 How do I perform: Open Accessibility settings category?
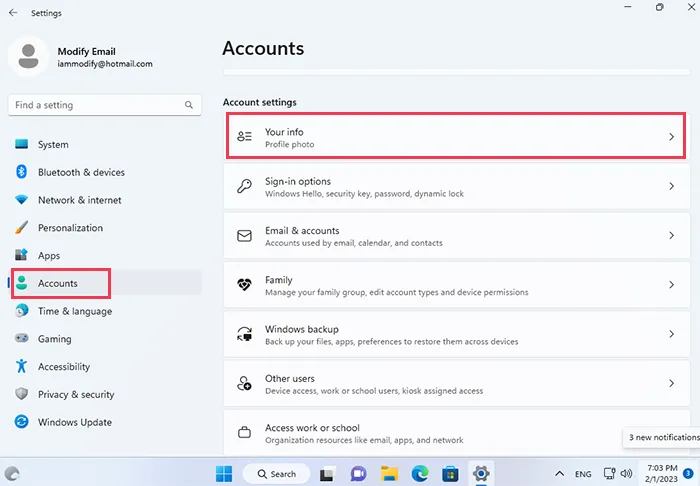(105, 366)
